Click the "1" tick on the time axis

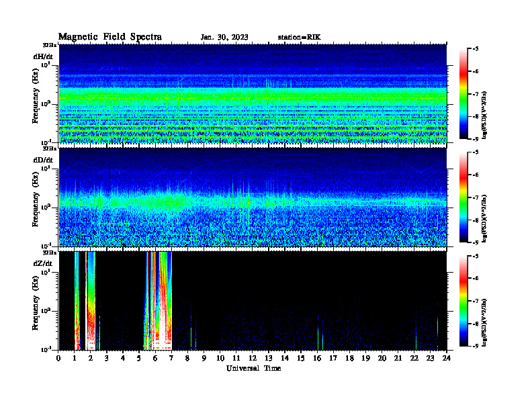click(75, 358)
